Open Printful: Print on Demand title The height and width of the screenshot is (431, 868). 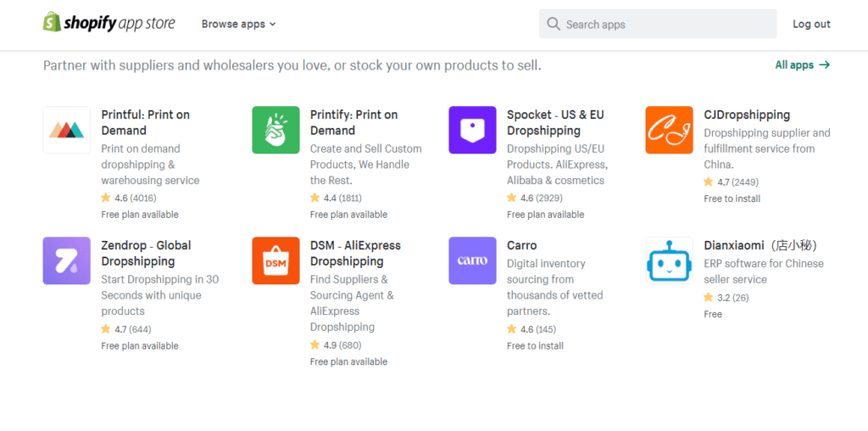146,122
